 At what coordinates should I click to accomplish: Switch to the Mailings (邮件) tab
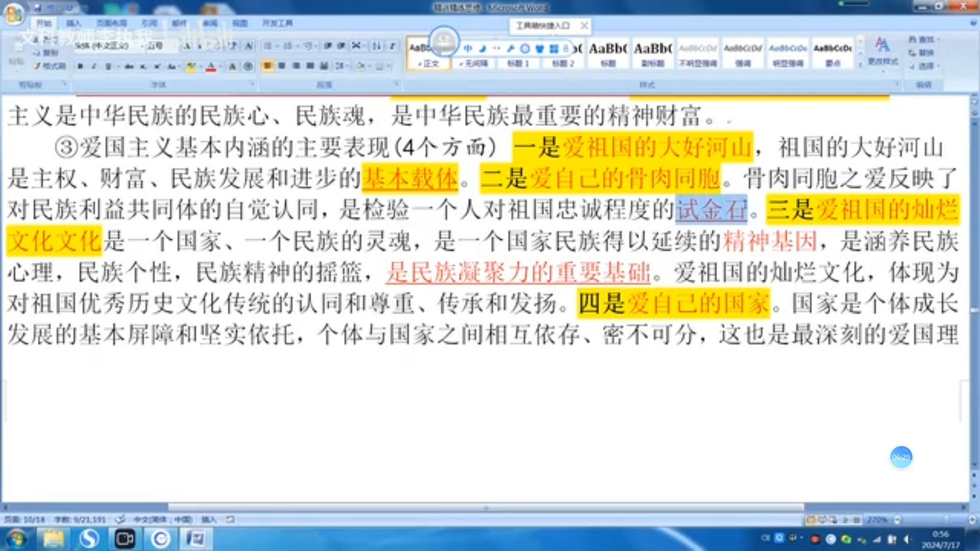[179, 23]
